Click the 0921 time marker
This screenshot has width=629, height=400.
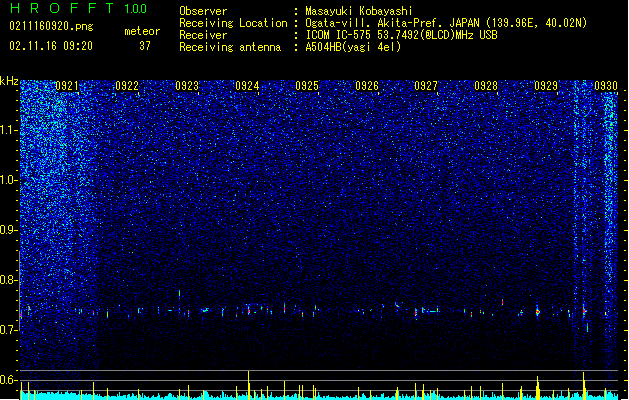click(67, 86)
